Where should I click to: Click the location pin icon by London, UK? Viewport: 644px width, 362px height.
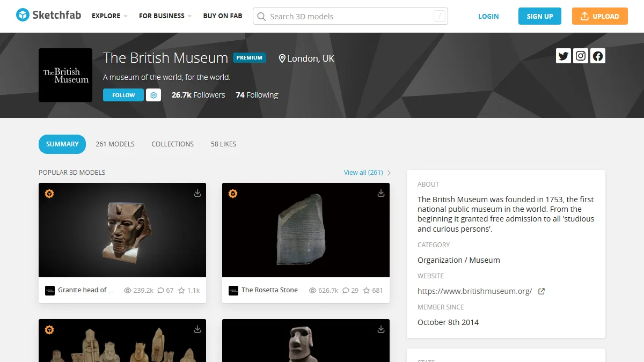pyautogui.click(x=282, y=58)
